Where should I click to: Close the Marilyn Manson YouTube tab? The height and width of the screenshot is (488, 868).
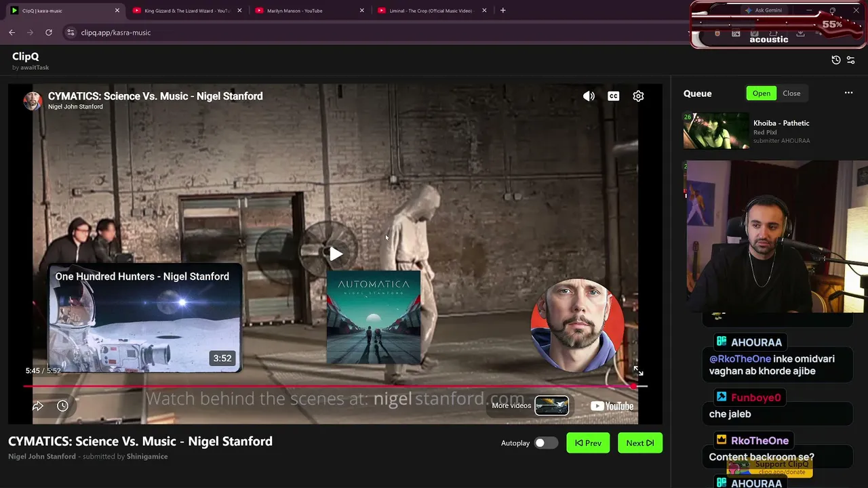361,11
